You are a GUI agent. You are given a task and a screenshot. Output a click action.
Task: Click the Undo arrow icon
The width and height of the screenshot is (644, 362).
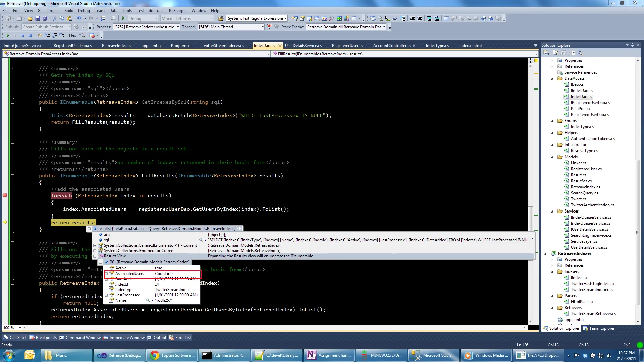tap(79, 19)
